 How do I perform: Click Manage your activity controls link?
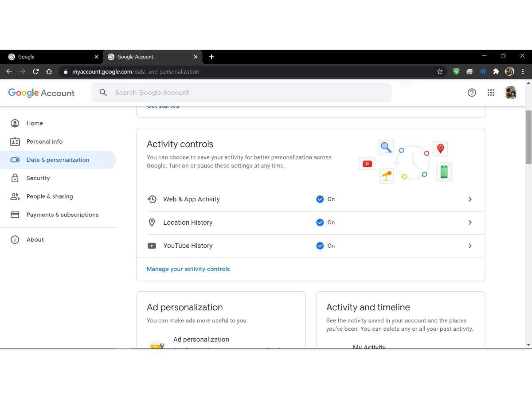pyautogui.click(x=188, y=269)
